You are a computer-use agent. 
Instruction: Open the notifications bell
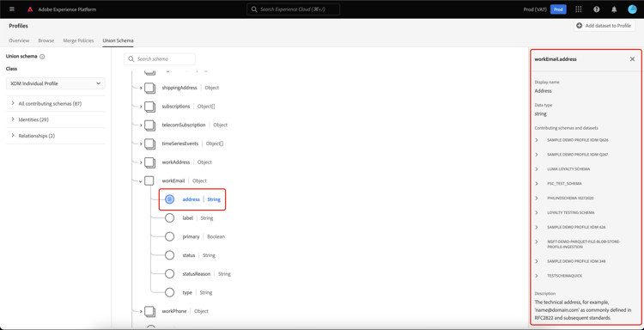(x=614, y=9)
